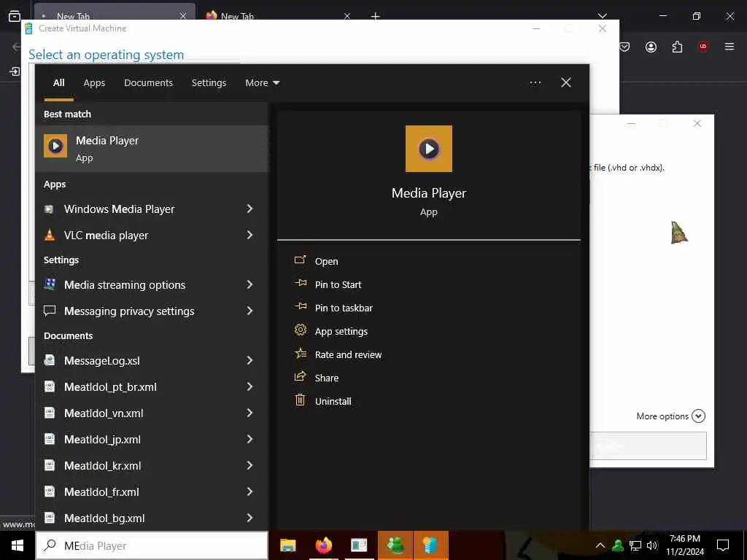
Task: Click the Share label
Action: click(327, 378)
